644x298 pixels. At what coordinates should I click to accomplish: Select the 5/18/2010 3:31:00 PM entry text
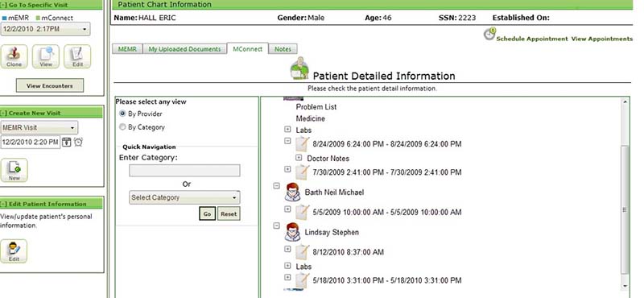pos(387,280)
